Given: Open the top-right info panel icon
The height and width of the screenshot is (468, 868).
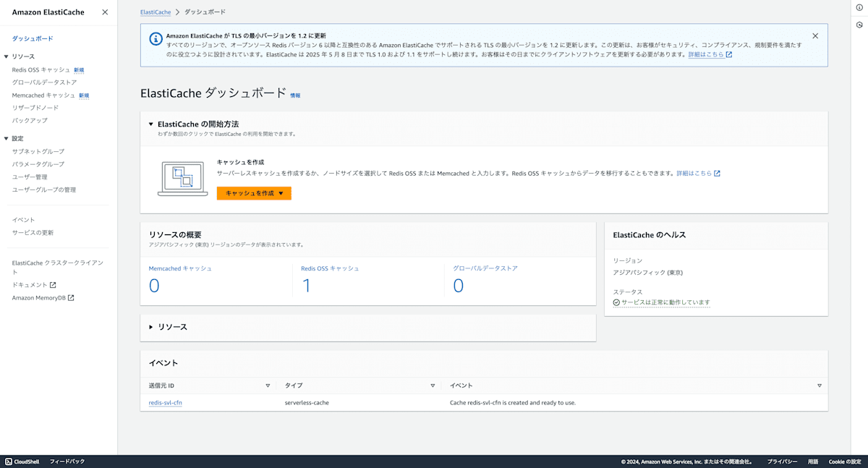Looking at the screenshot, I should click(x=859, y=7).
